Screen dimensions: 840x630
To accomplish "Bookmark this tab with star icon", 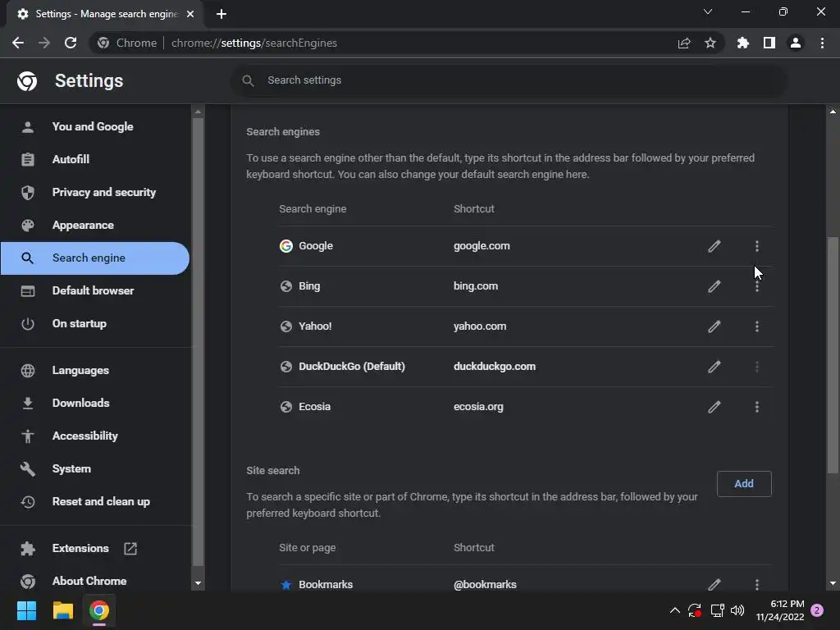I will pyautogui.click(x=710, y=43).
